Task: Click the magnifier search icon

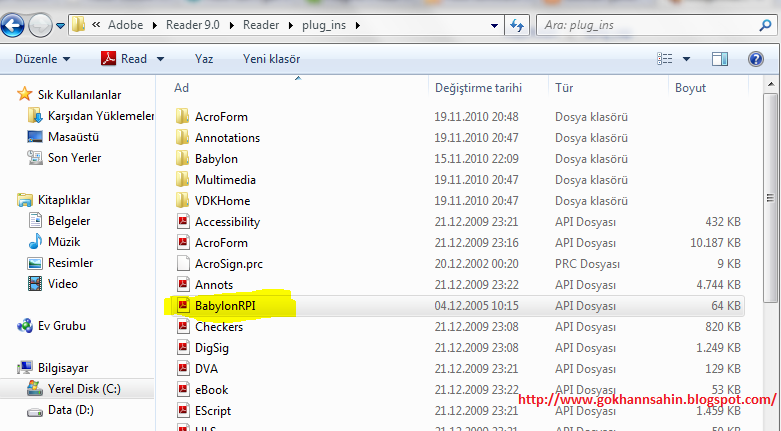Action: click(x=766, y=25)
